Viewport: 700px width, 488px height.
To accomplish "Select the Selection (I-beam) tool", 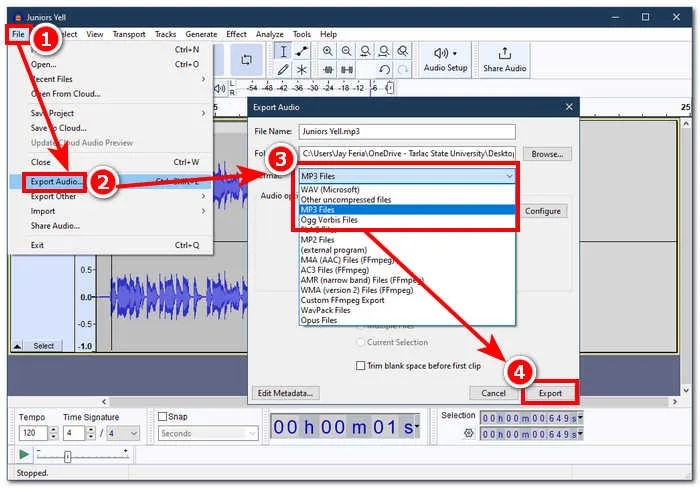I will click(283, 52).
